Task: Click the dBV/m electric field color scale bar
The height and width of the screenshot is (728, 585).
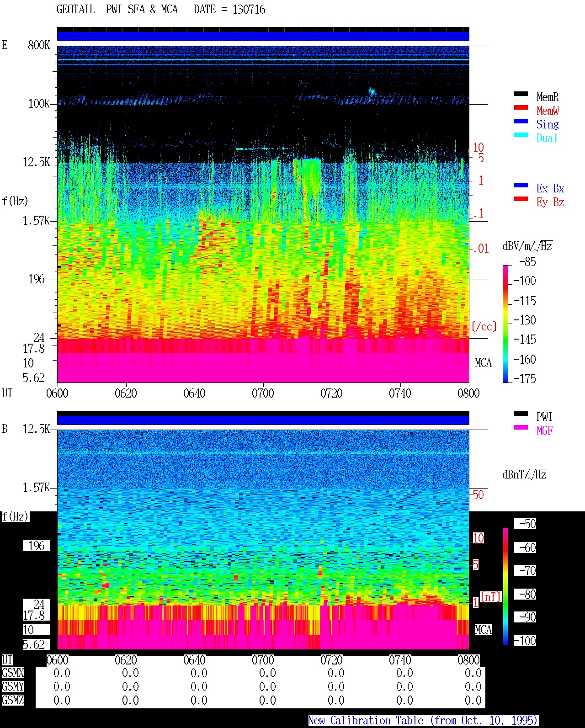Action: [505, 324]
